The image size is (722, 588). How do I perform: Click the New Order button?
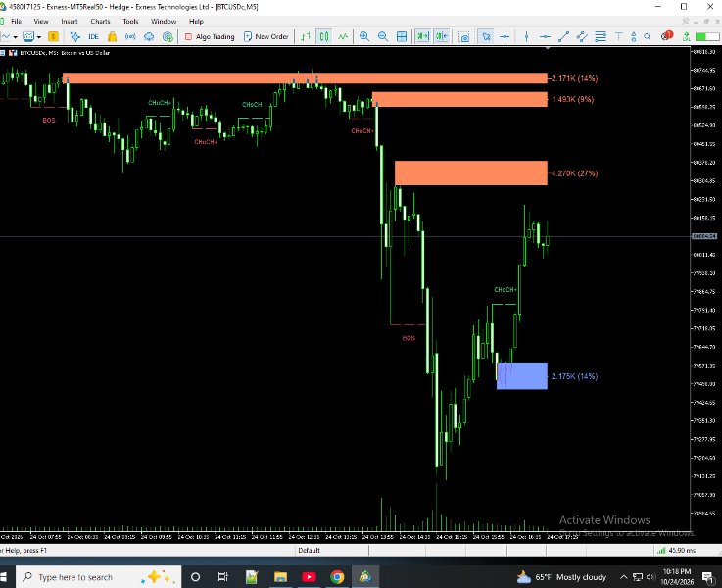[266, 37]
